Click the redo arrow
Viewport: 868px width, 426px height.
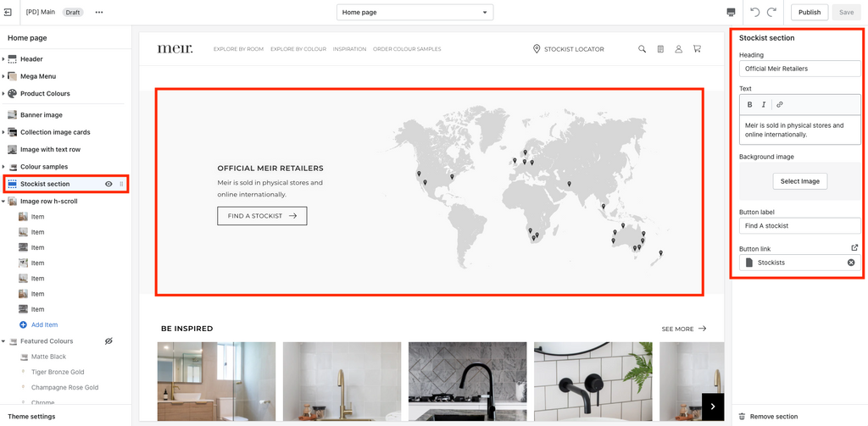tap(771, 12)
